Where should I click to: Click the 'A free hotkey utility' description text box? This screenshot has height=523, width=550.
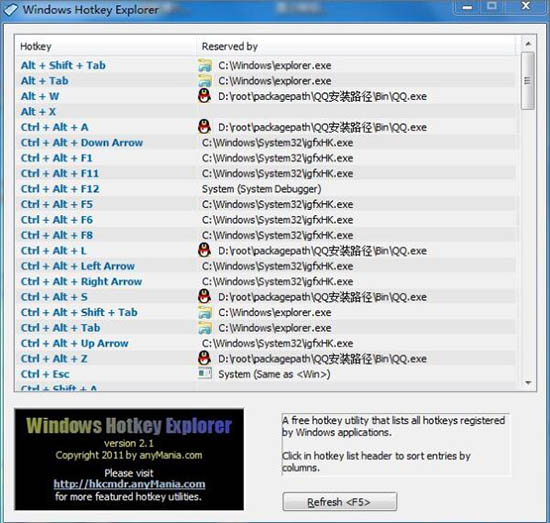point(395,444)
